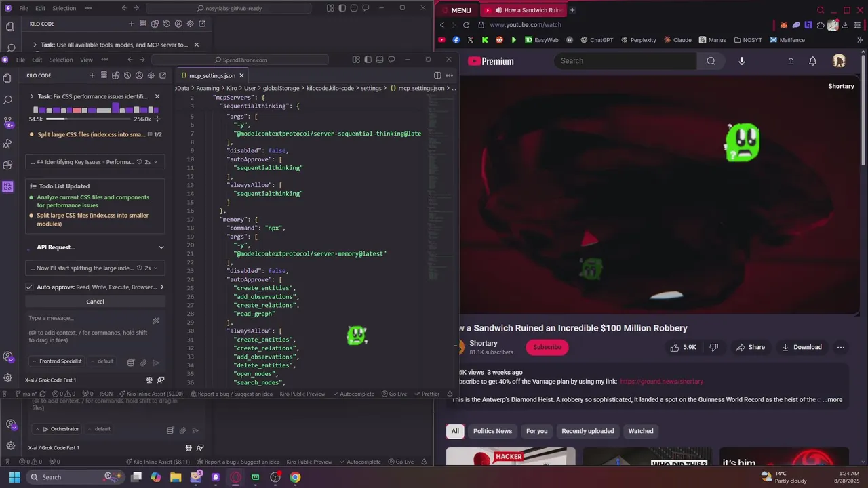Share the YouTube video
This screenshot has height=488, width=868.
pyautogui.click(x=750, y=347)
